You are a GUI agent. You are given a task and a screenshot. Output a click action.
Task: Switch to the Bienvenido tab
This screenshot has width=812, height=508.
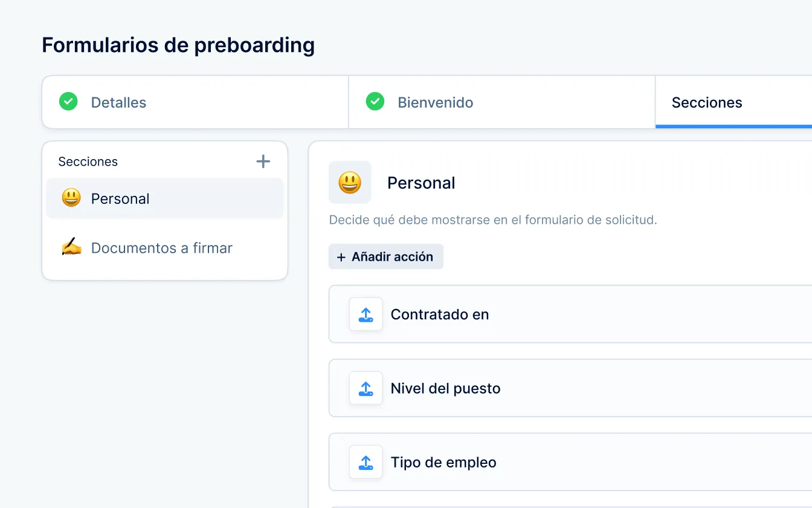coord(435,103)
